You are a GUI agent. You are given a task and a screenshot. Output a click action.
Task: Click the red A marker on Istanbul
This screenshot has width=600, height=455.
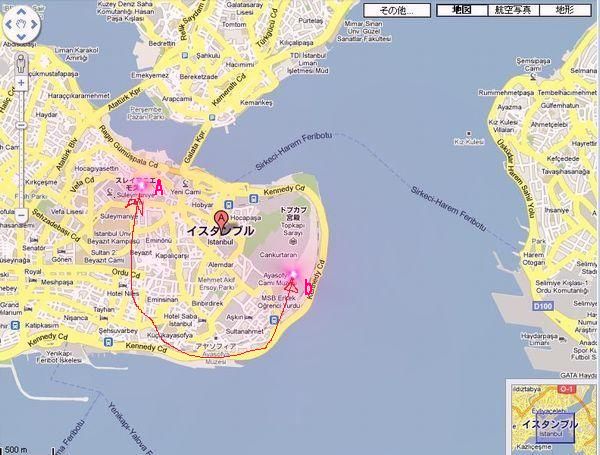pos(221,219)
